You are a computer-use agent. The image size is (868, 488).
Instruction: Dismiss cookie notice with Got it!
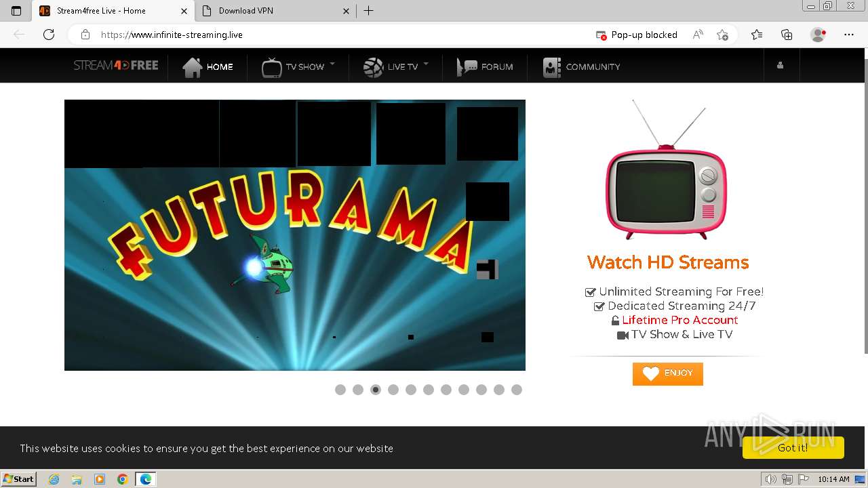[x=793, y=447]
